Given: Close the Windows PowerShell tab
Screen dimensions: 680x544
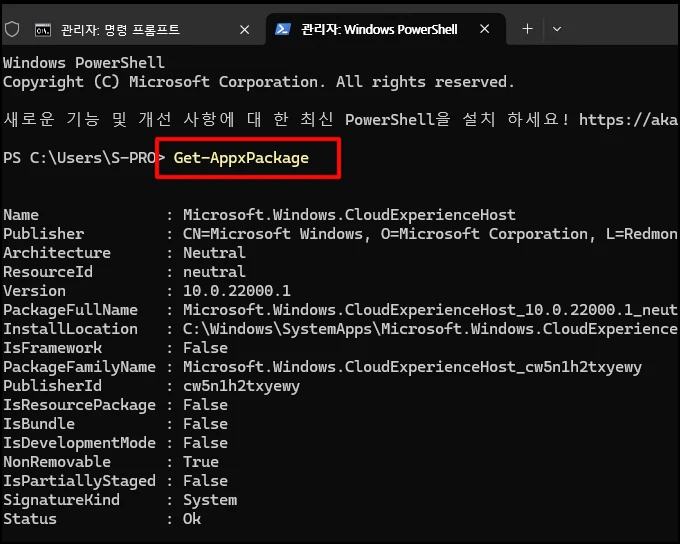Looking at the screenshot, I should (485, 29).
